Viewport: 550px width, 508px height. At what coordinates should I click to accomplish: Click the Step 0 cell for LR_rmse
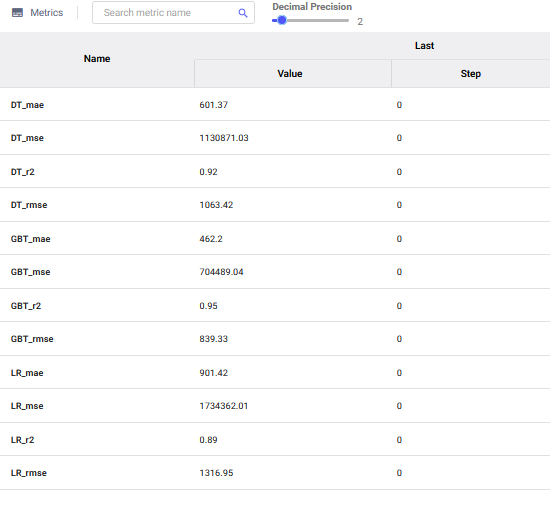[x=399, y=473]
